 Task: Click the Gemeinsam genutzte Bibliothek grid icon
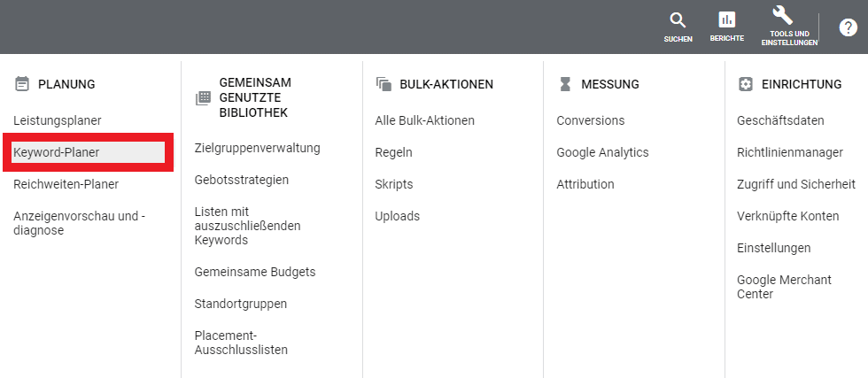click(203, 97)
